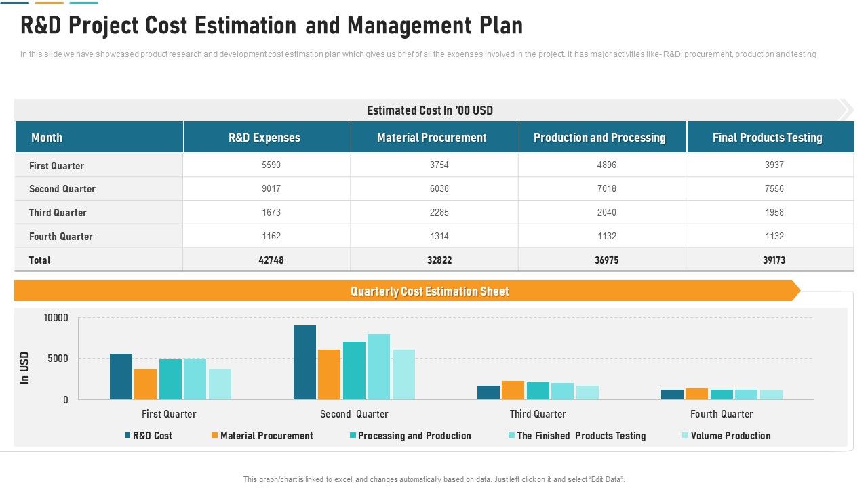Click the Second Quarter chart axis label
Screen dimensions: 868x488
click(354, 414)
